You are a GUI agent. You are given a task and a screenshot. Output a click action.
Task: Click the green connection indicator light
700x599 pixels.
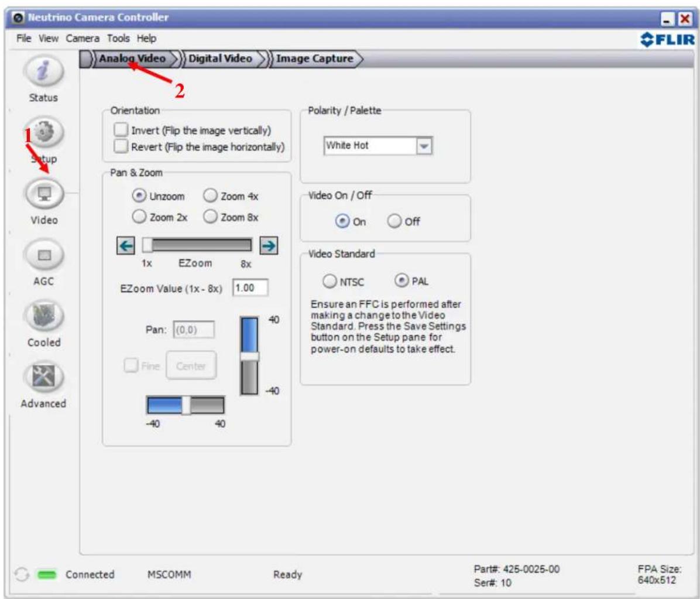pyautogui.click(x=47, y=575)
